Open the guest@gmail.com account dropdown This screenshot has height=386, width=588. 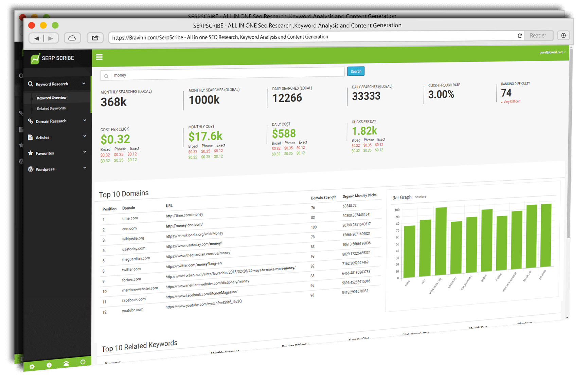552,52
